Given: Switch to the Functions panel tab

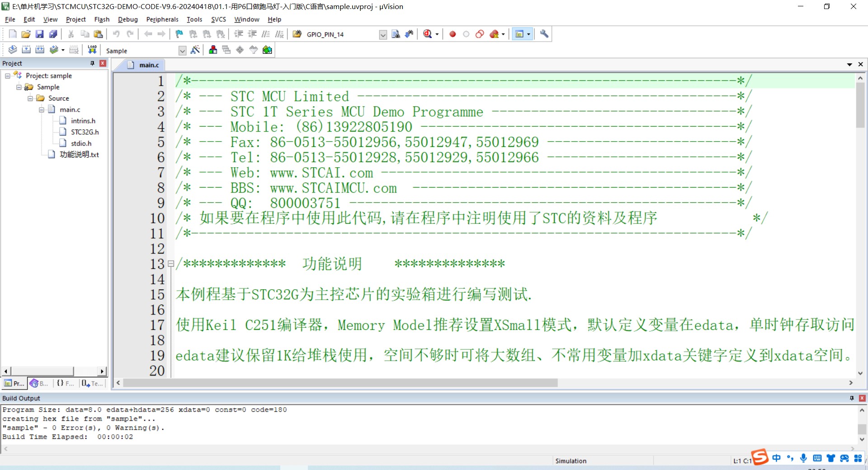Looking at the screenshot, I should click(x=65, y=383).
